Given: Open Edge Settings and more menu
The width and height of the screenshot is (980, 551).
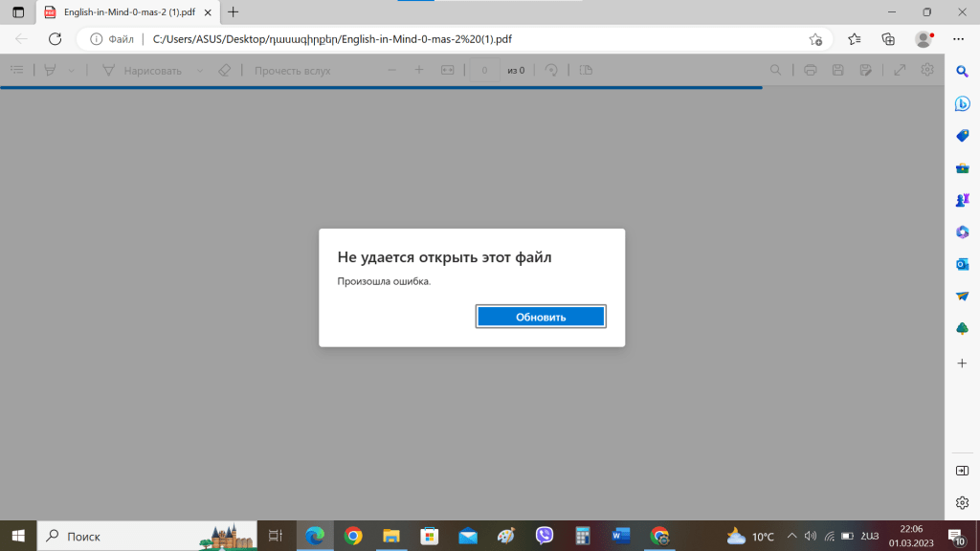Looking at the screenshot, I should [958, 39].
